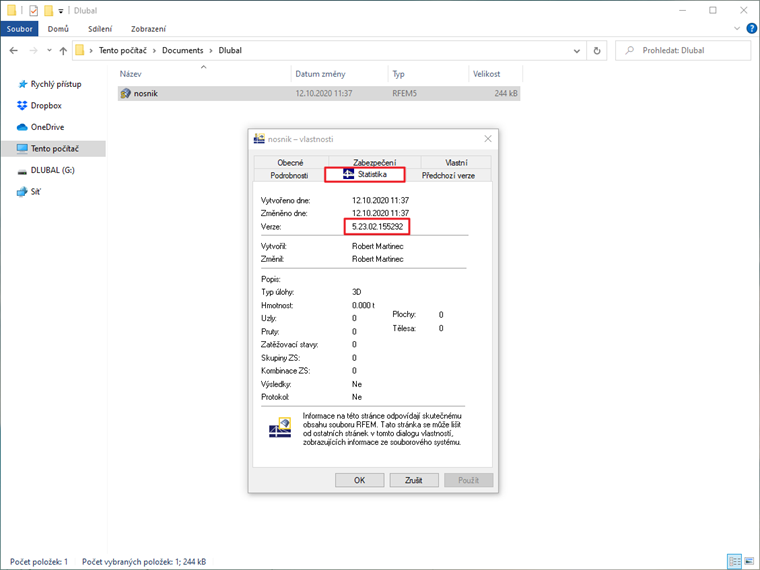Image resolution: width=760 pixels, height=570 pixels.
Task: Click the Dropbox icon in sidebar
Action: coord(22,105)
